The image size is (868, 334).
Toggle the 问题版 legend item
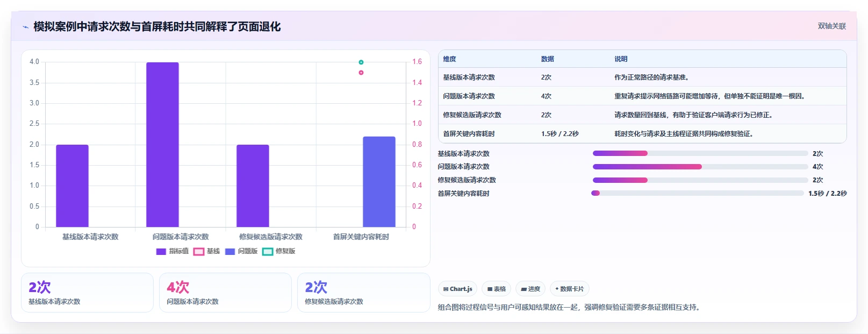coord(241,251)
